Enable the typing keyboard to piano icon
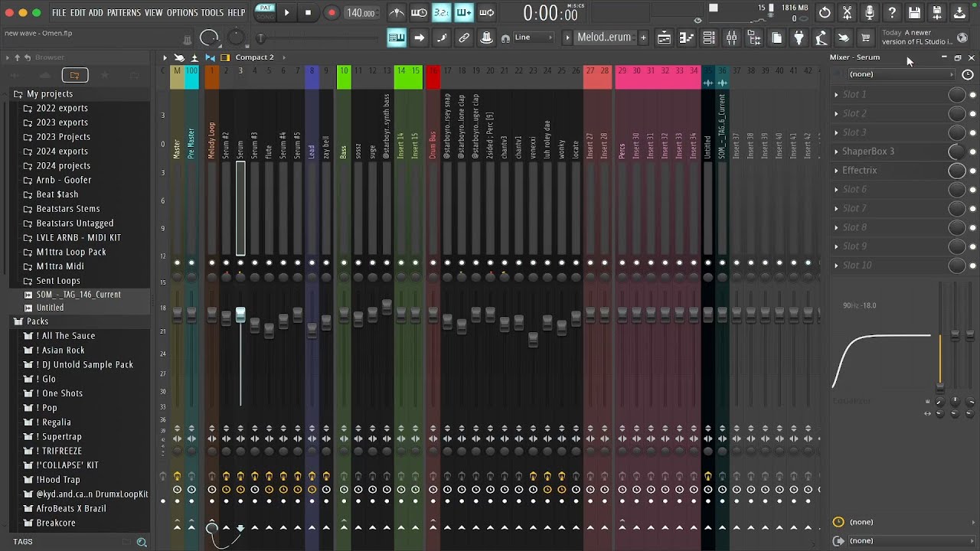This screenshot has width=980, height=551. tap(397, 37)
